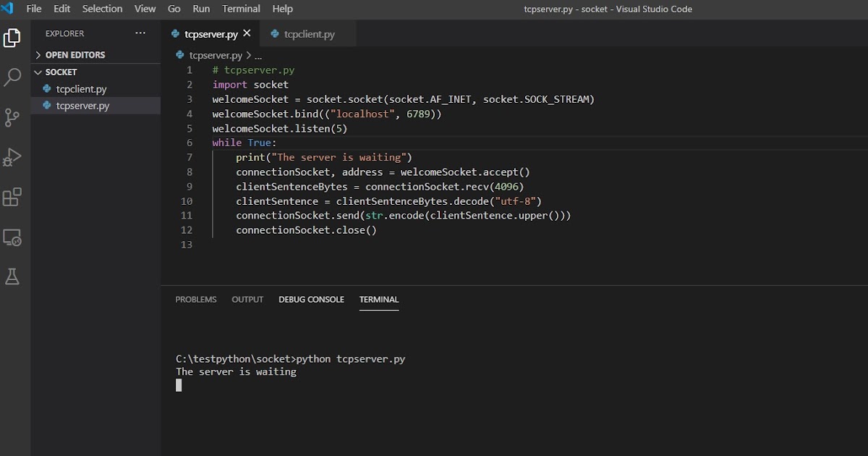Image resolution: width=868 pixels, height=456 pixels.
Task: Open the Run menu
Action: click(200, 9)
